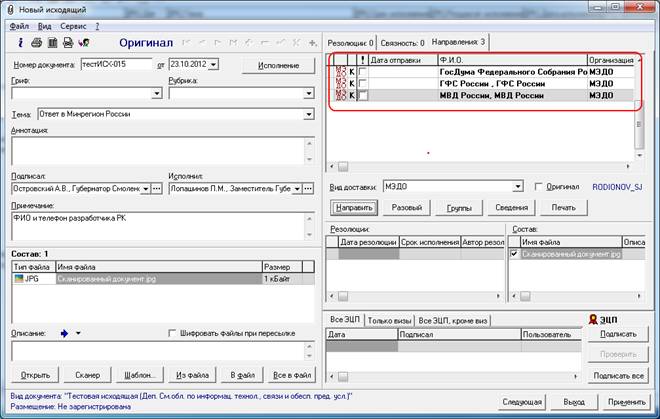660x419 pixels.
Task: Click the ellipsis button next to Подписал field
Action: (x=155, y=188)
